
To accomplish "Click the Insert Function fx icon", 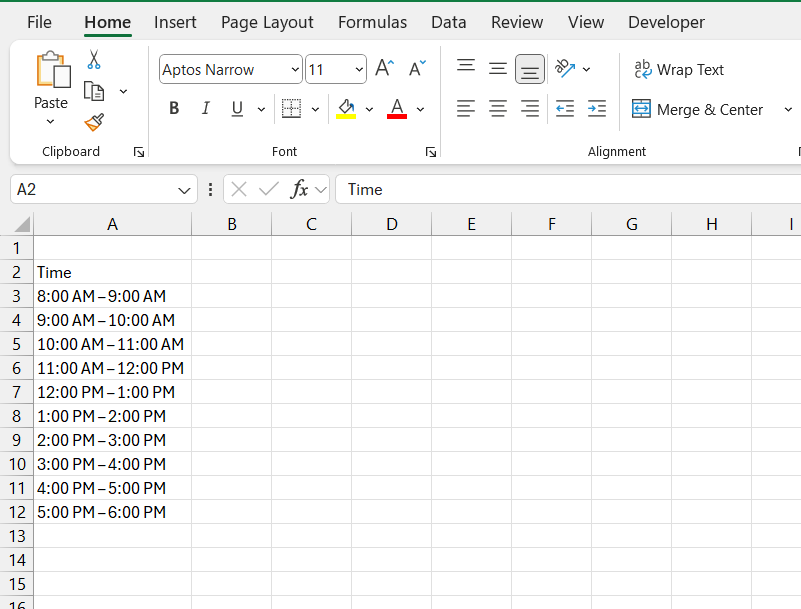I will tap(299, 190).
